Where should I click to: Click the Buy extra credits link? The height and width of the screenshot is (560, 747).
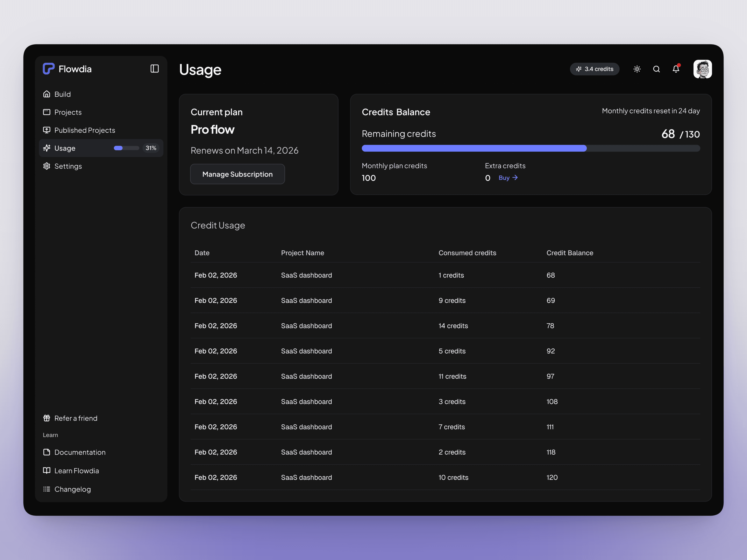point(508,178)
